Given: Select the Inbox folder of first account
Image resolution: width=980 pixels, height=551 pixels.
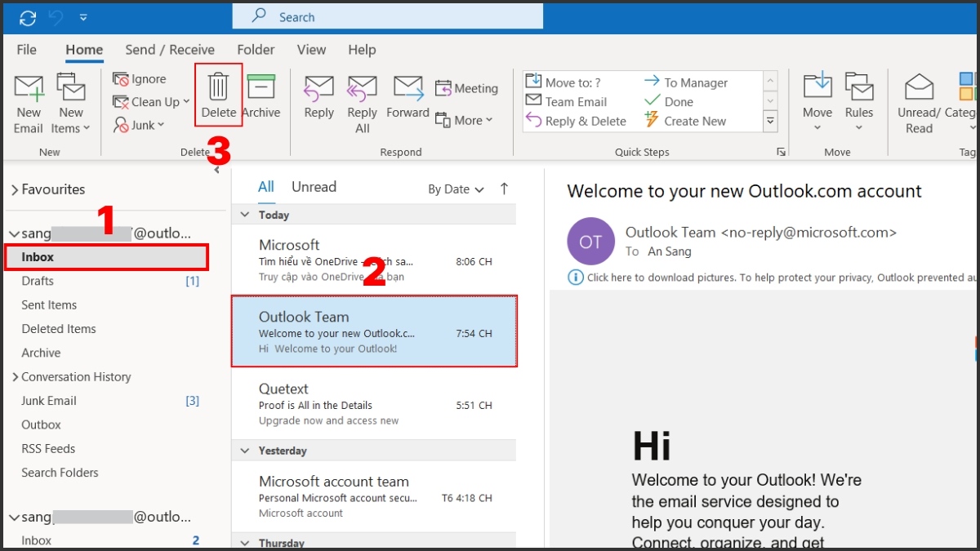Looking at the screenshot, I should (106, 257).
